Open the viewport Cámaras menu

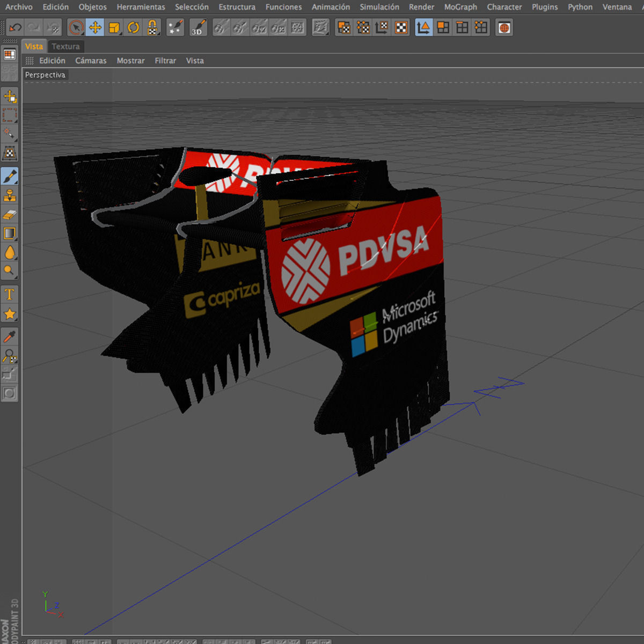(91, 61)
